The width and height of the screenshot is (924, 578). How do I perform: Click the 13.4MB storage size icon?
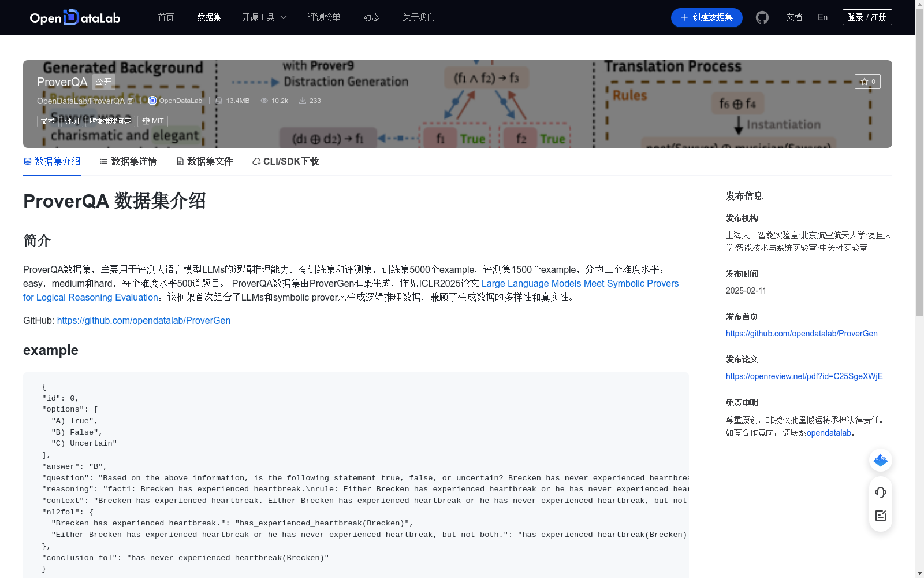[219, 101]
